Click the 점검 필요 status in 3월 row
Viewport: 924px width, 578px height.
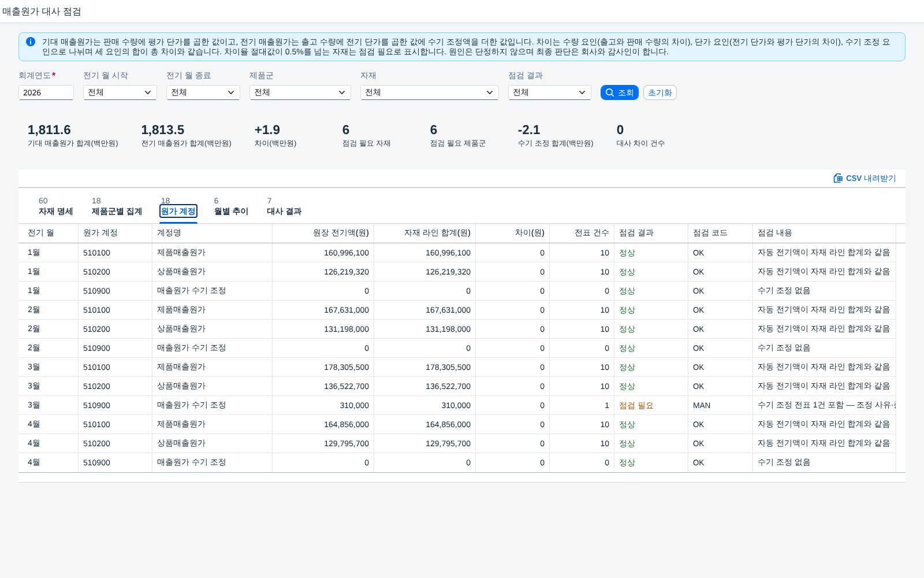636,405
